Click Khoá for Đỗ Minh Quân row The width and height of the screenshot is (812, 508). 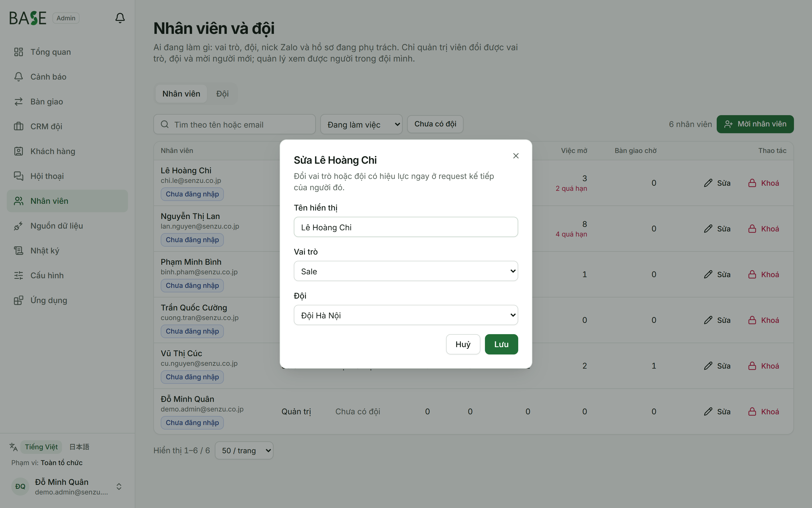tap(763, 411)
